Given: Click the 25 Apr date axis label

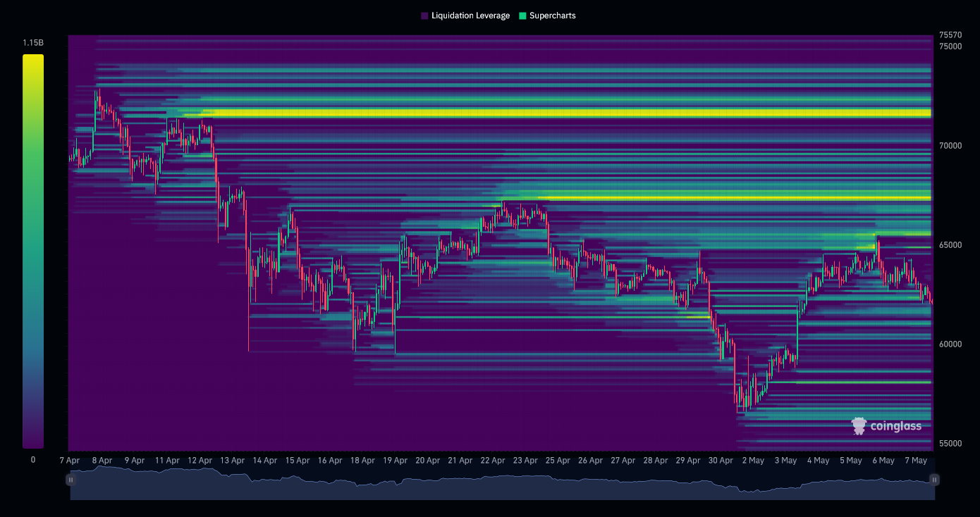Looking at the screenshot, I should point(558,461).
